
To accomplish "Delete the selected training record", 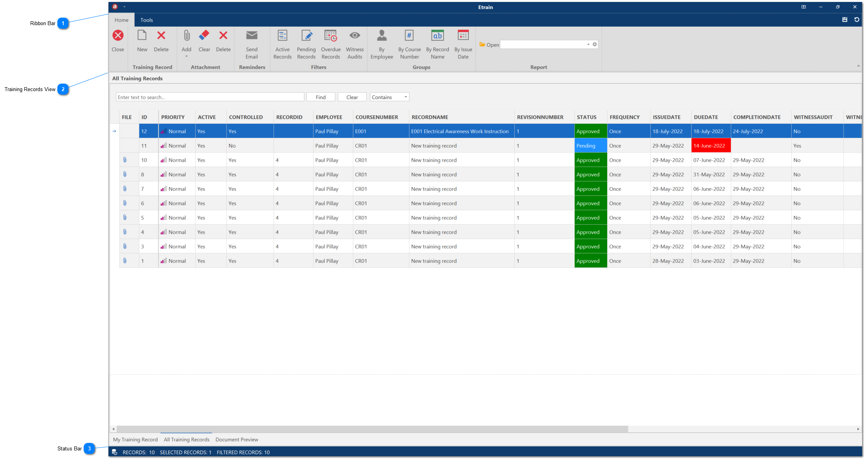I will click(161, 41).
